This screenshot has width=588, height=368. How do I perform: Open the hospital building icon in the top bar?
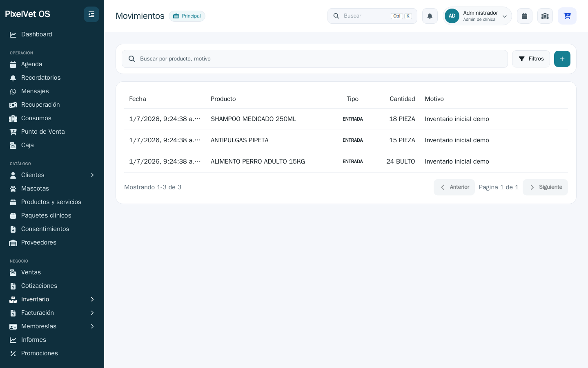coord(545,16)
